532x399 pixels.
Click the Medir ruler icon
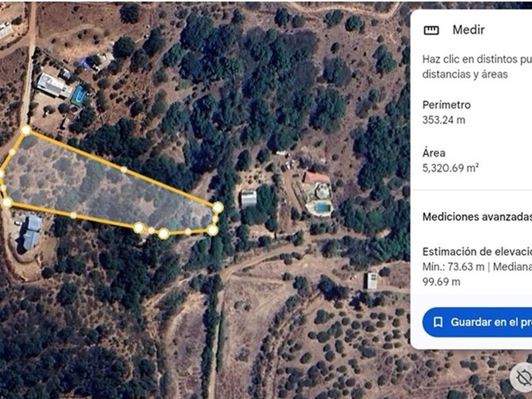pos(431,30)
